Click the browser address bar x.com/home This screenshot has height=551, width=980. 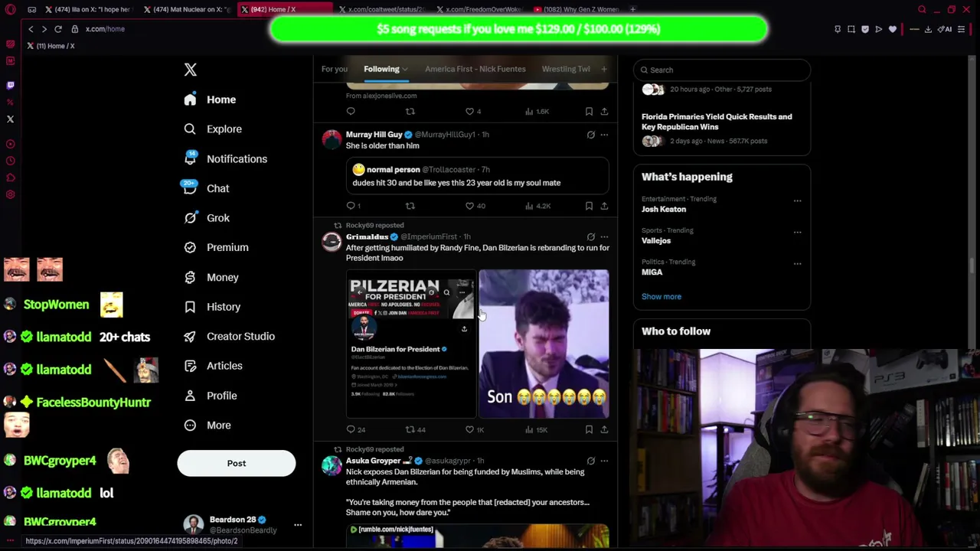click(106, 29)
